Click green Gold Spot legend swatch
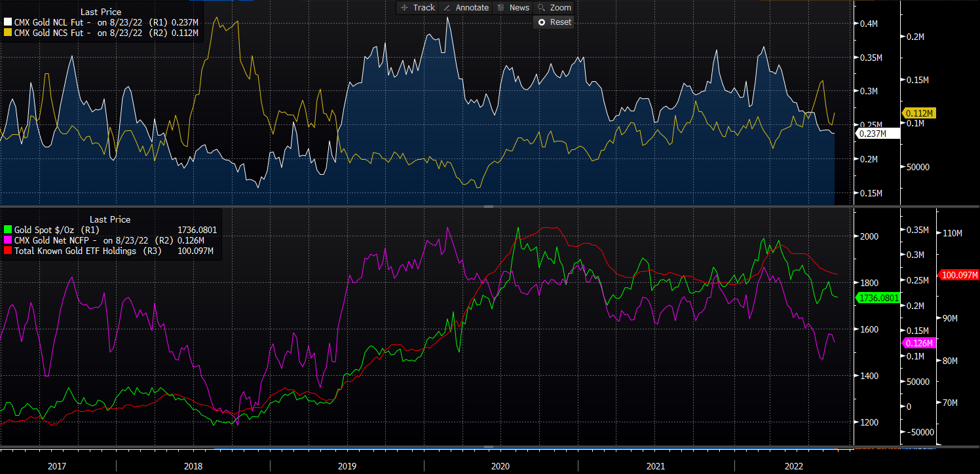 (x=7, y=230)
